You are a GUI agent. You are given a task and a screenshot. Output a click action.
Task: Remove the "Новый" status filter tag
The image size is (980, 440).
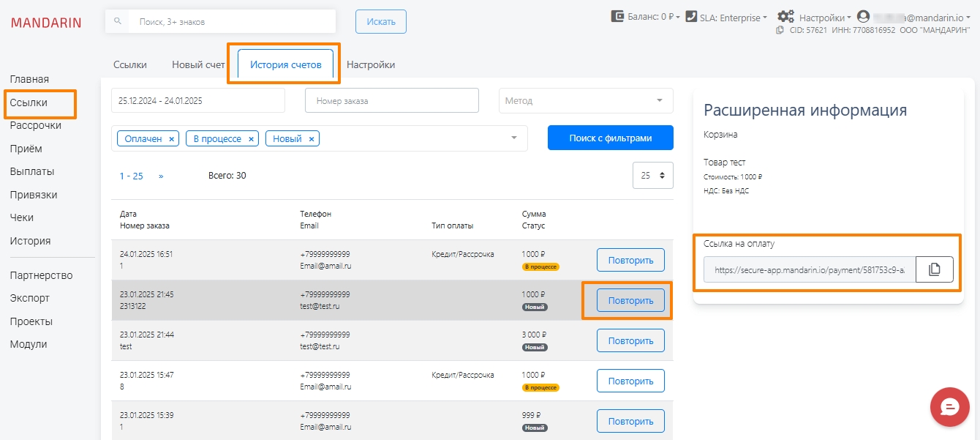point(312,139)
